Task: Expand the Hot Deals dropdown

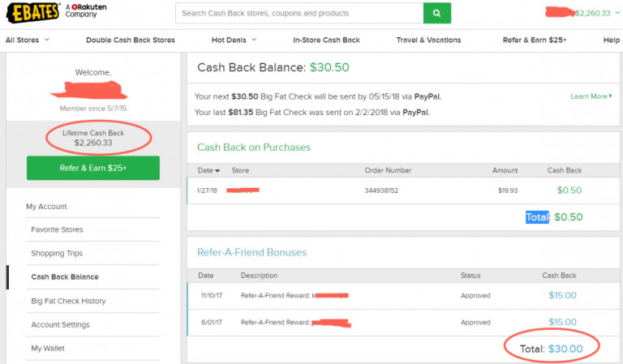Action: click(x=234, y=40)
